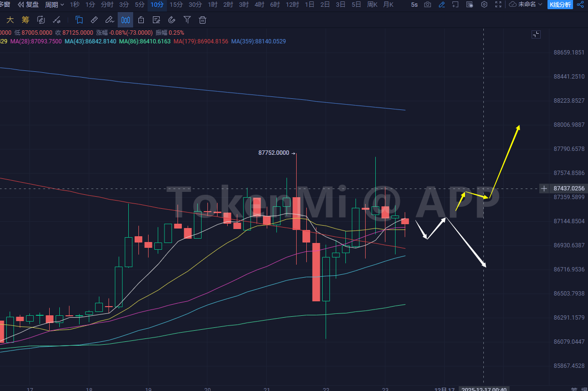Click the trash bin delete drawings icon
The height and width of the screenshot is (391, 588).
[203, 20]
